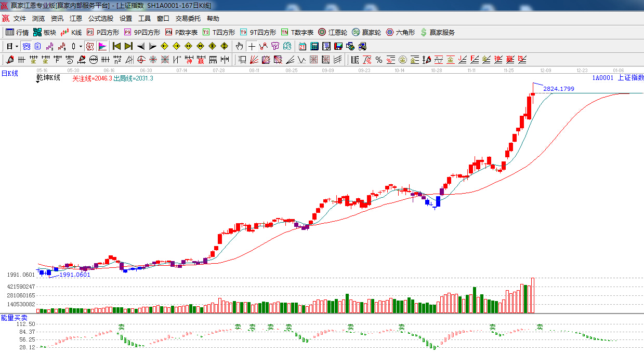Select the hand pan tool

click(x=239, y=46)
